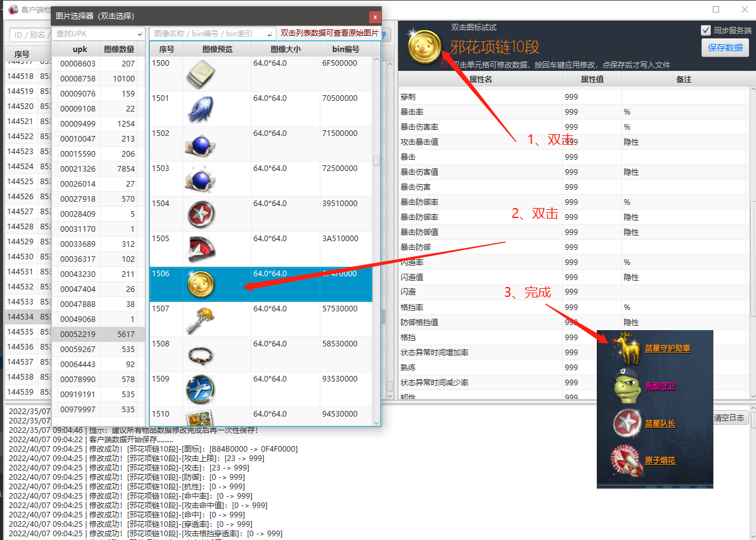
Task: Sort by bin编号 column header
Action: click(345, 49)
